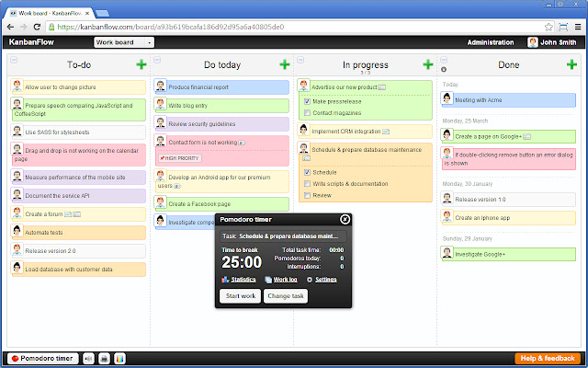Viewport: 588px width, 368px height.
Task: Open the Work board dropdown
Action: tap(123, 42)
